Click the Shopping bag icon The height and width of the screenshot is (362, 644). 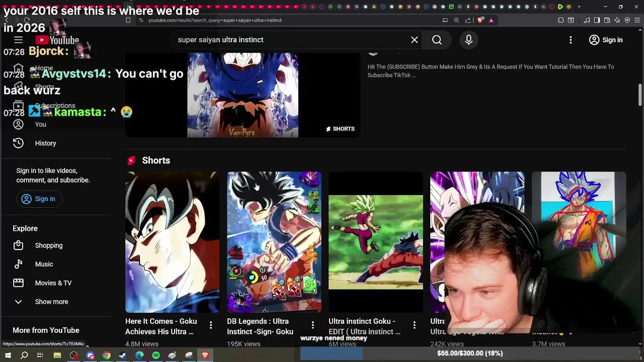coord(18,245)
